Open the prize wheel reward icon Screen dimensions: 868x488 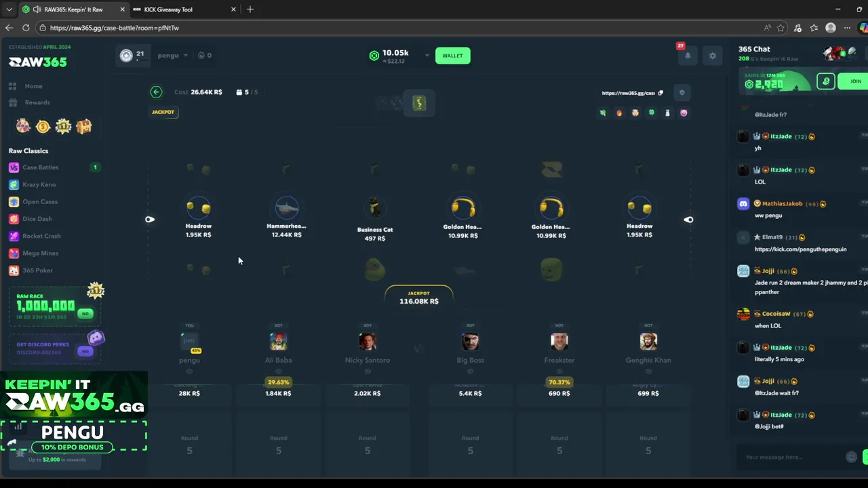click(x=23, y=126)
